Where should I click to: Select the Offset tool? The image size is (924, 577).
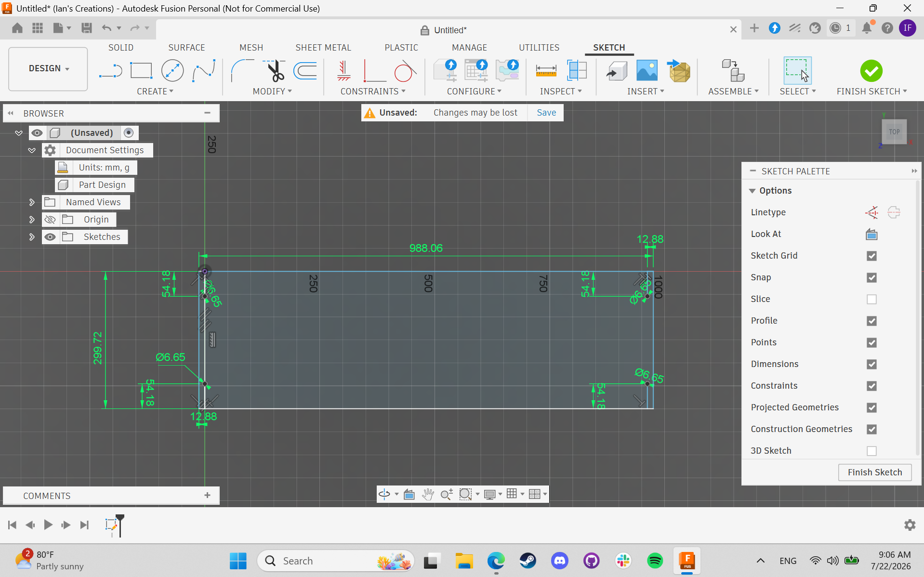(305, 71)
